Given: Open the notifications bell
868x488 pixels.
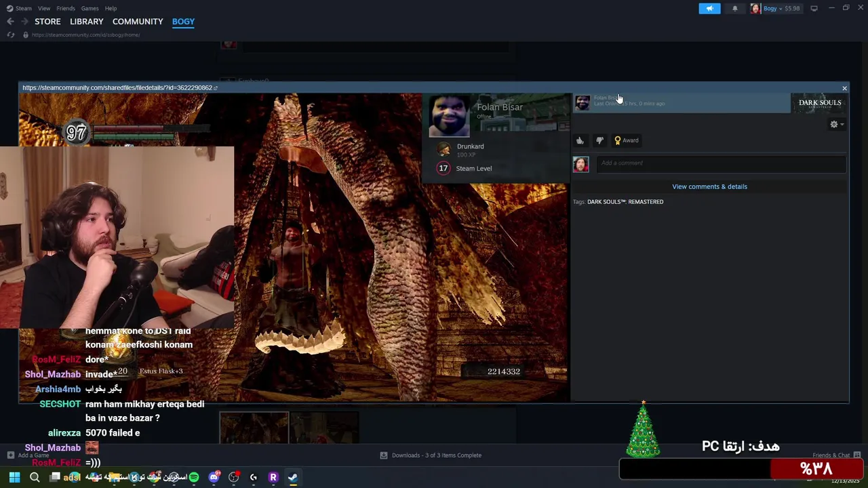Looking at the screenshot, I should (734, 8).
